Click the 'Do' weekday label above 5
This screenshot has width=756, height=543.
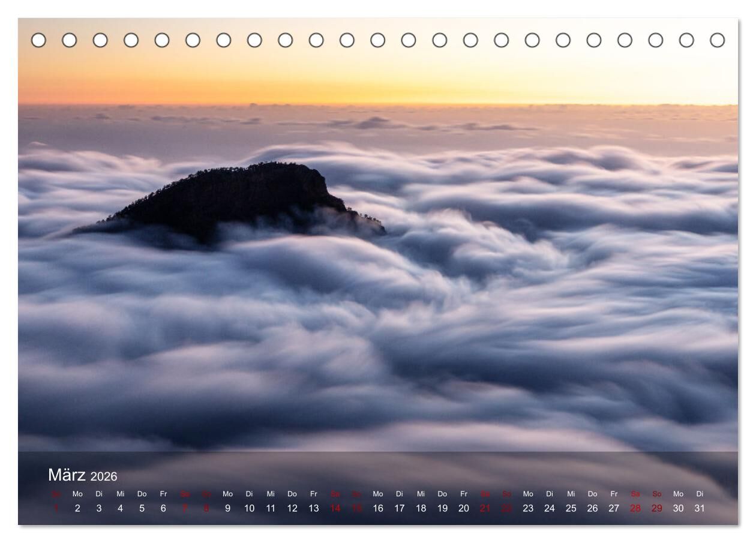coord(142,494)
